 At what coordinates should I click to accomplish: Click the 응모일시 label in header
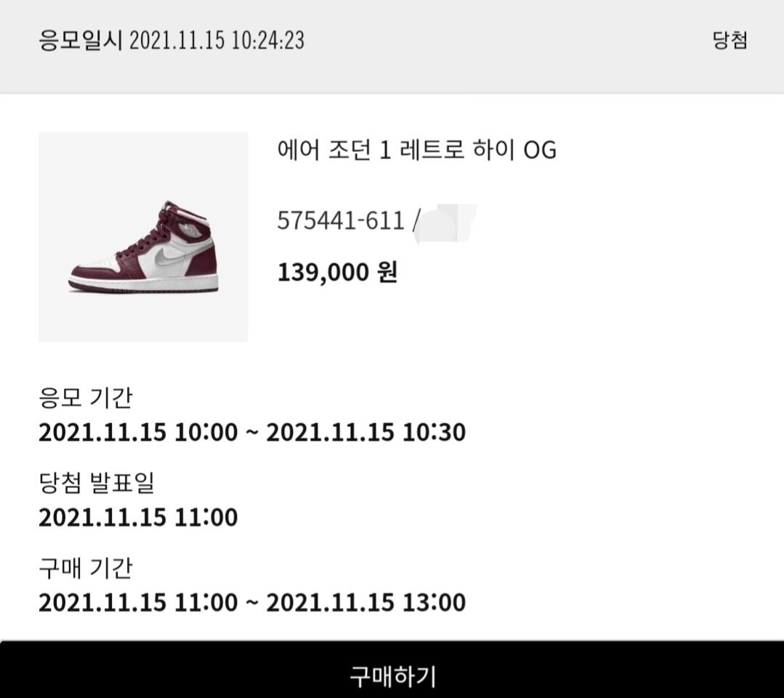80,40
